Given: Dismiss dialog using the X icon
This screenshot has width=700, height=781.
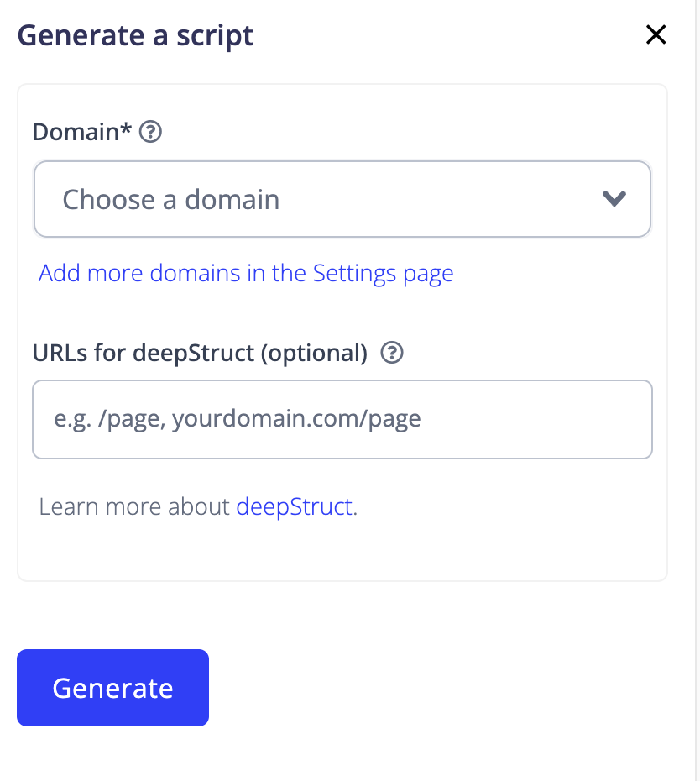Looking at the screenshot, I should tap(656, 35).
